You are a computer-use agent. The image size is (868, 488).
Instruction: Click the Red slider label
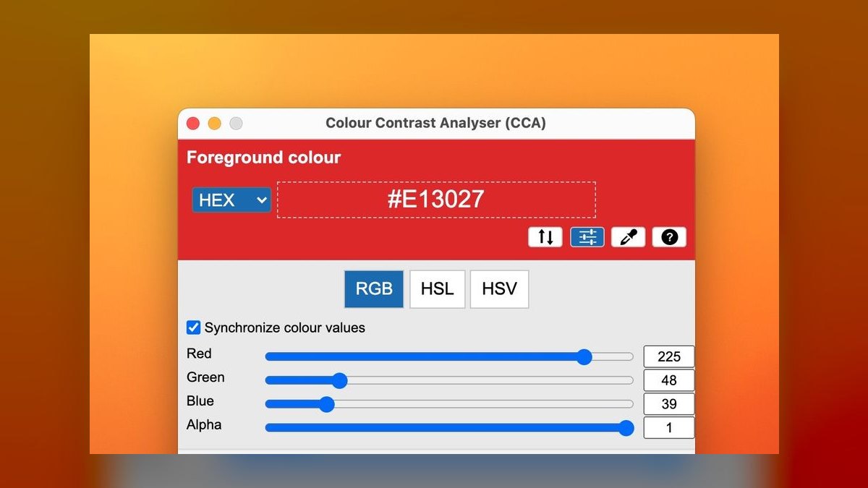pyautogui.click(x=199, y=354)
